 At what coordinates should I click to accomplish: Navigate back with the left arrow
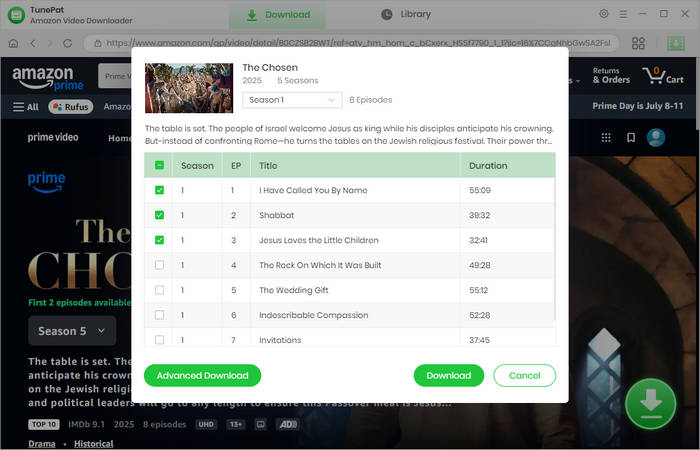pyautogui.click(x=32, y=43)
